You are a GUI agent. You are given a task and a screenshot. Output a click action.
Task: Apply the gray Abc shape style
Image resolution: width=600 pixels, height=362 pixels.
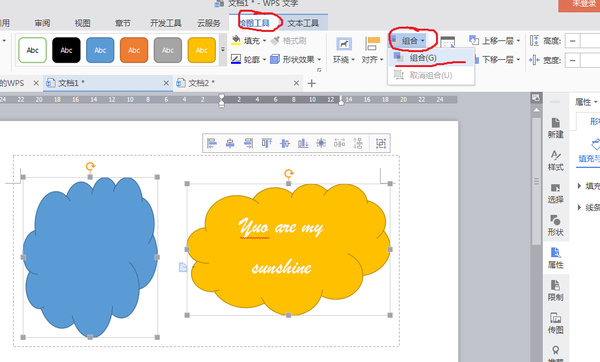pyautogui.click(x=168, y=50)
